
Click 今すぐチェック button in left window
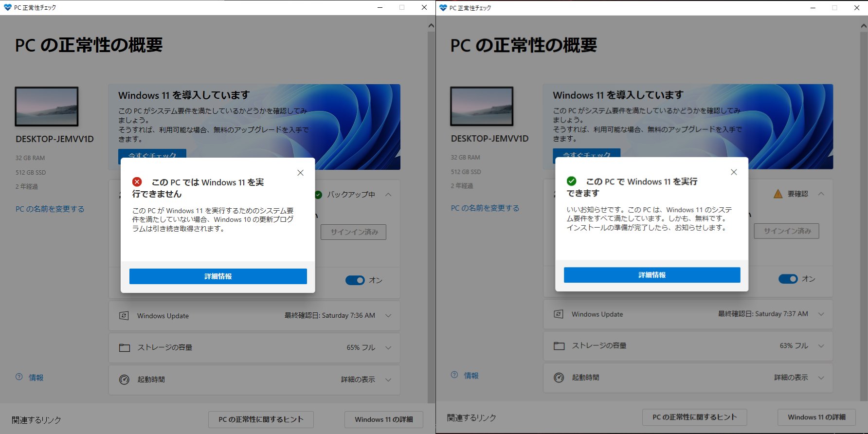click(x=152, y=154)
